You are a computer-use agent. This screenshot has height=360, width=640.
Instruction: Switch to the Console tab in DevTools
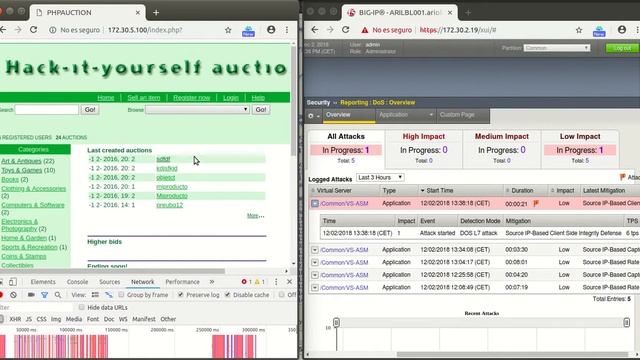[x=77, y=282]
